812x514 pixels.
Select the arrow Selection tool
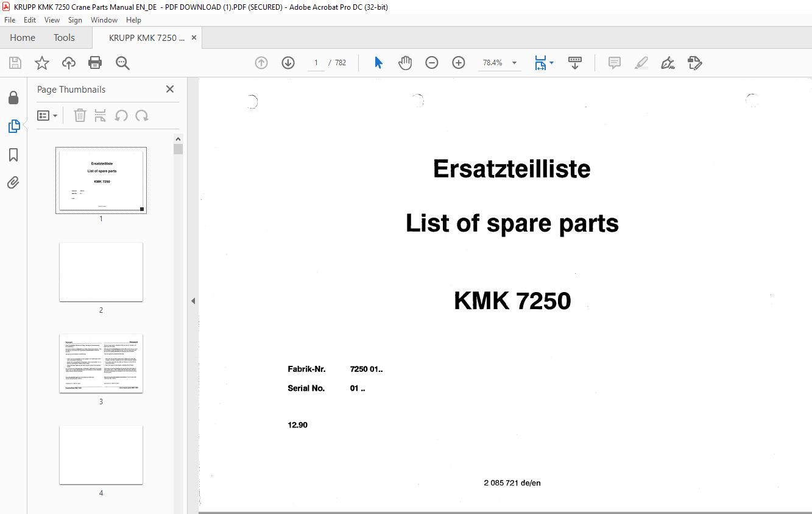378,63
